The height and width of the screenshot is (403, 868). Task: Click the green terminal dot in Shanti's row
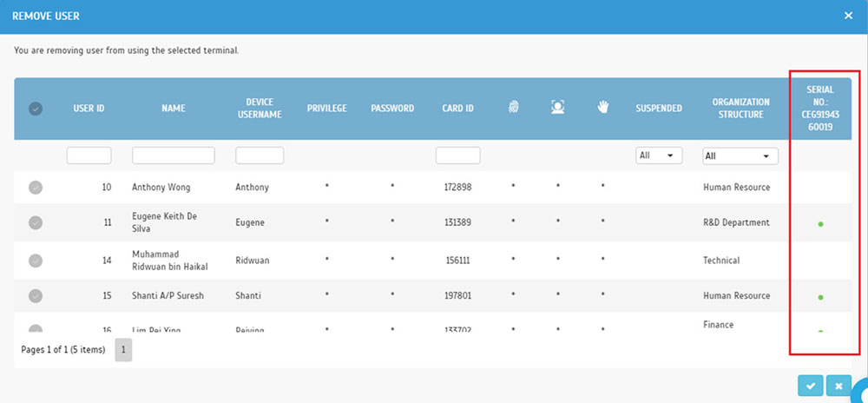820,297
